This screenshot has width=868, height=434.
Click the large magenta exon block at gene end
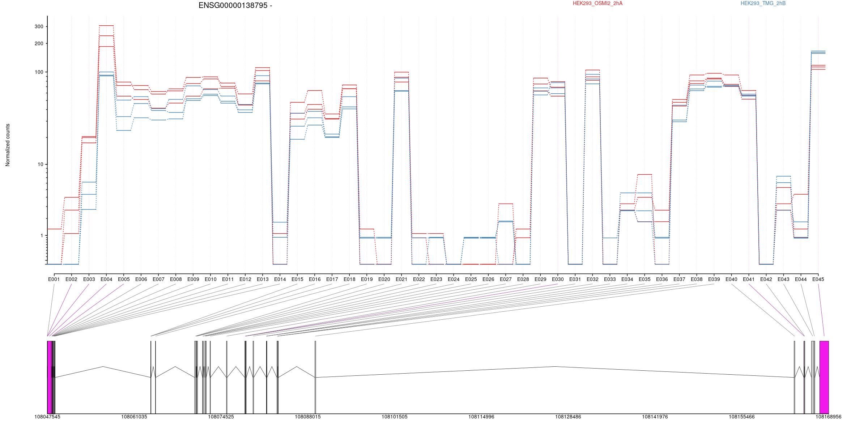pyautogui.click(x=824, y=377)
